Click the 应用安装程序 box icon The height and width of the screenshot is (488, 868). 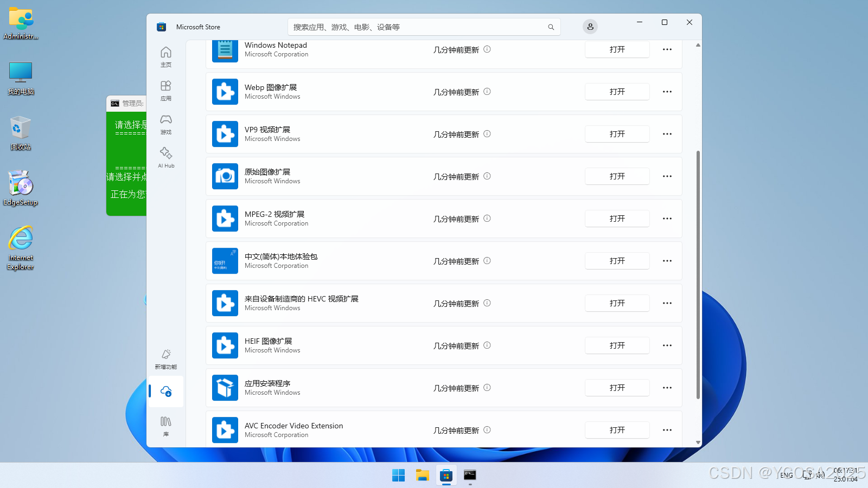tap(225, 388)
